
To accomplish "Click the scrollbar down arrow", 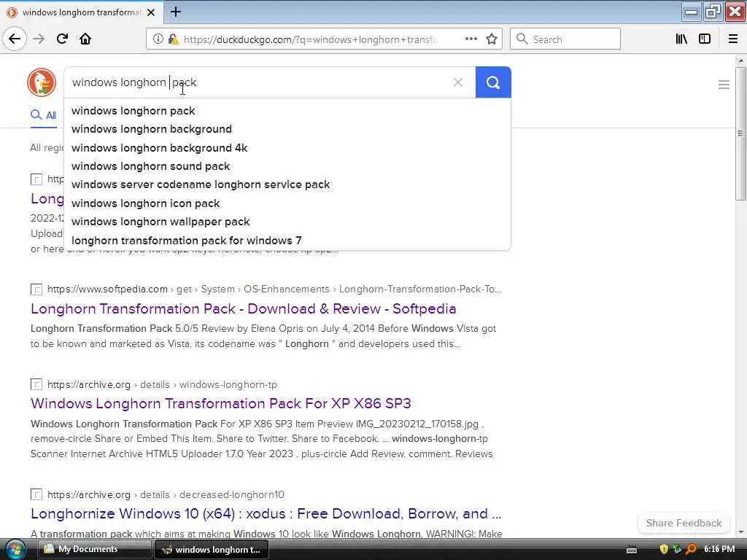I will pyautogui.click(x=740, y=532).
